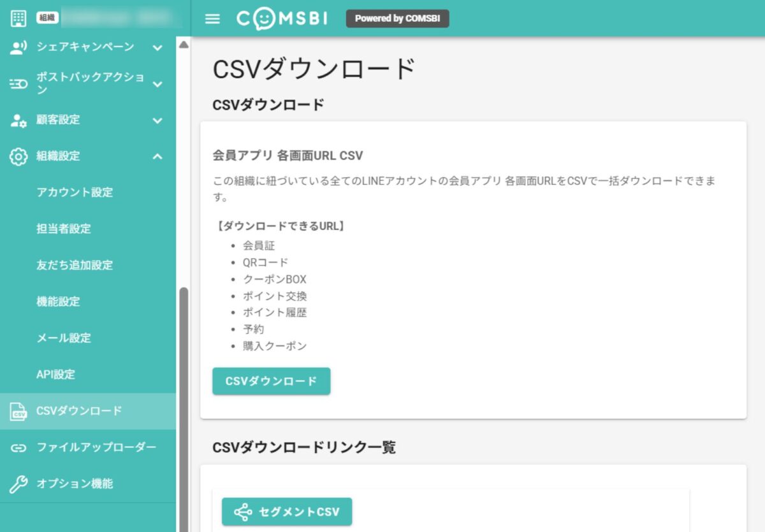
Task: Click the share campaign megaphone icon
Action: (18, 47)
